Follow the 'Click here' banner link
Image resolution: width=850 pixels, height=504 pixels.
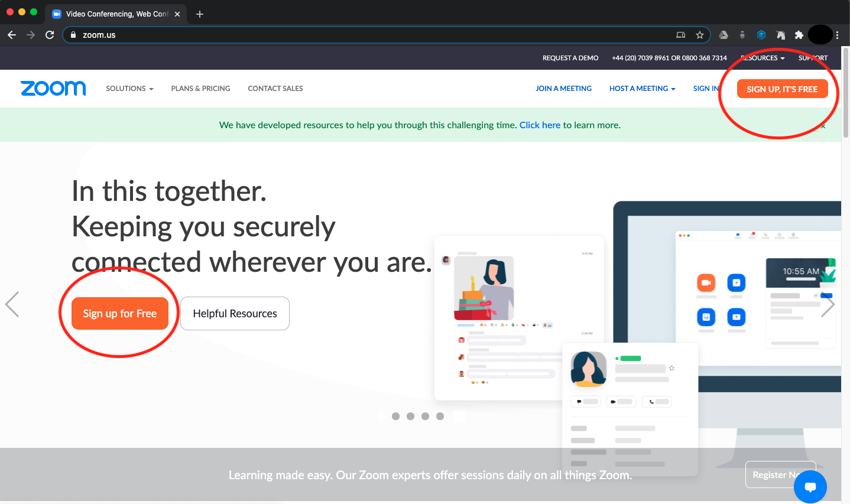click(x=540, y=125)
